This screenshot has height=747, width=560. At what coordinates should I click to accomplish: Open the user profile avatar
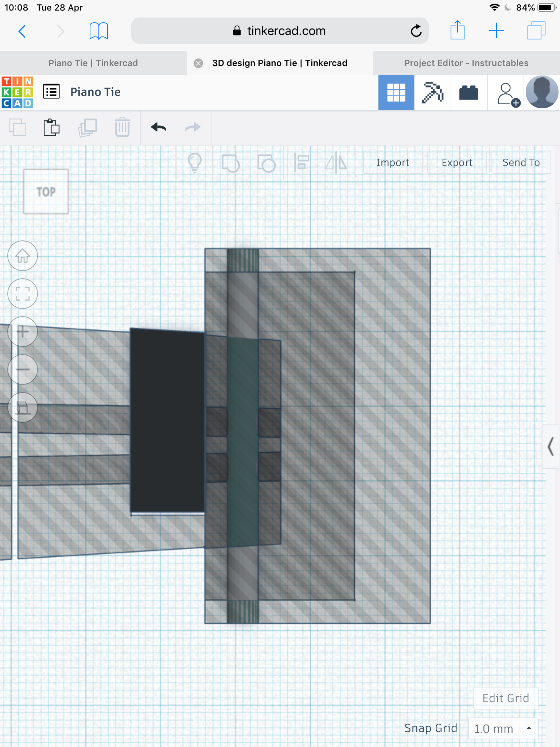click(542, 92)
